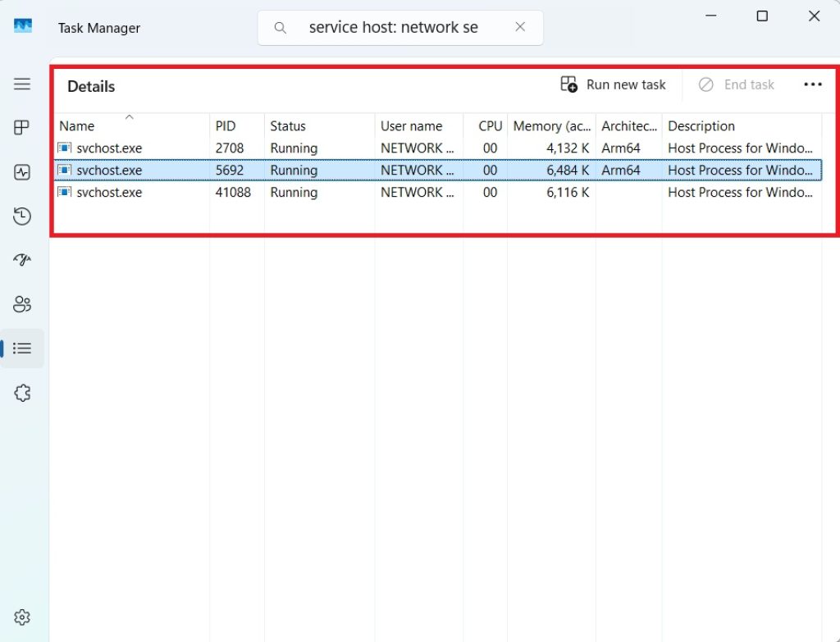Sort by Description column header
This screenshot has width=840, height=642.
742,125
